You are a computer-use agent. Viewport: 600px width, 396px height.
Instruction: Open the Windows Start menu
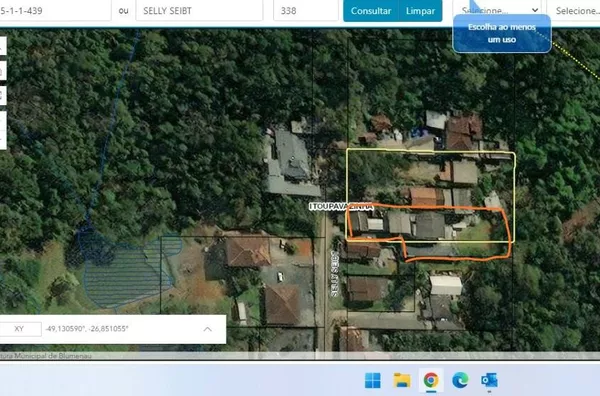coord(373,380)
